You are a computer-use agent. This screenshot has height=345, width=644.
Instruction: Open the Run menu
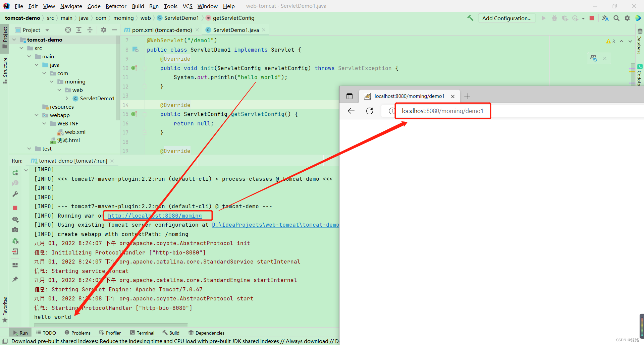click(x=154, y=6)
